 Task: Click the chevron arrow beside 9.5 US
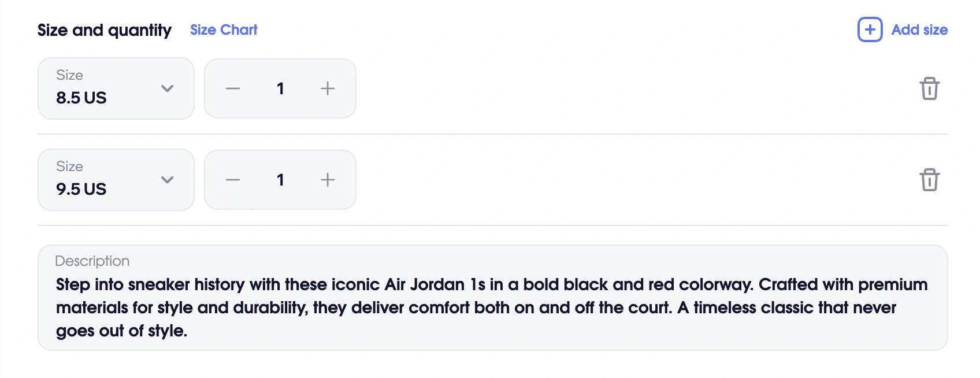[x=167, y=180]
